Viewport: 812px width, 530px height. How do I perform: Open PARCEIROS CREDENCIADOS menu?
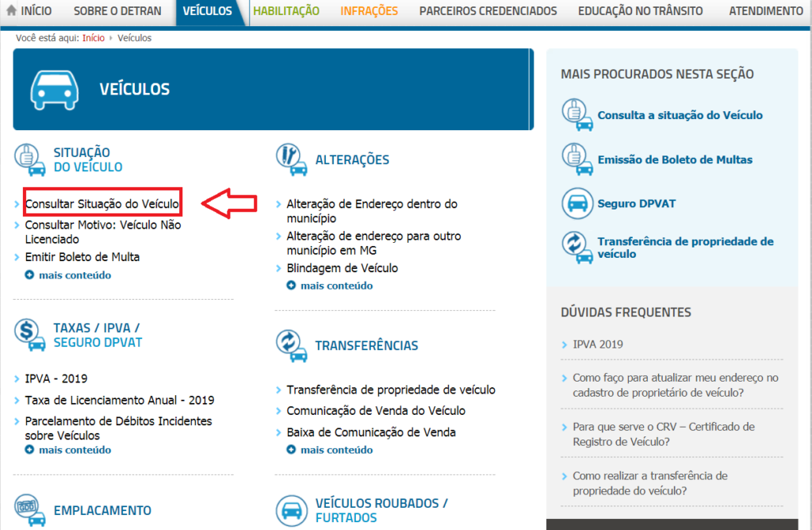488,10
